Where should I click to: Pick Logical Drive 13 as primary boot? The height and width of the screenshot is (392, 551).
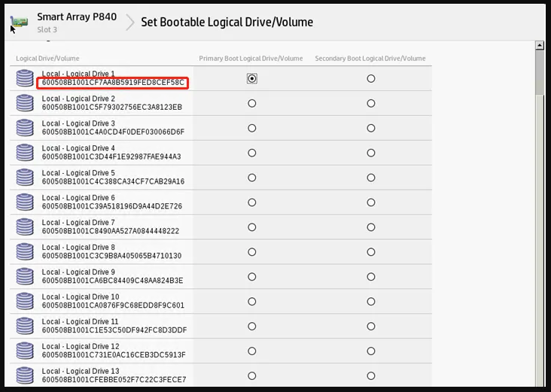[x=252, y=376]
